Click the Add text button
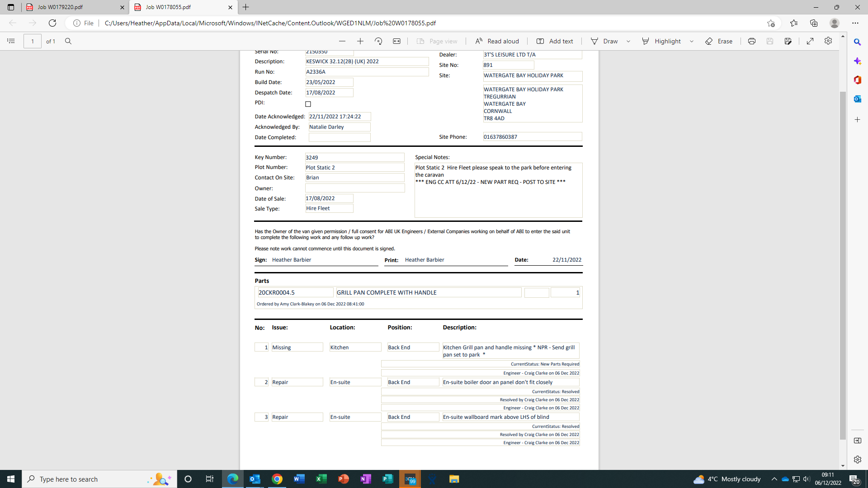 (555, 41)
